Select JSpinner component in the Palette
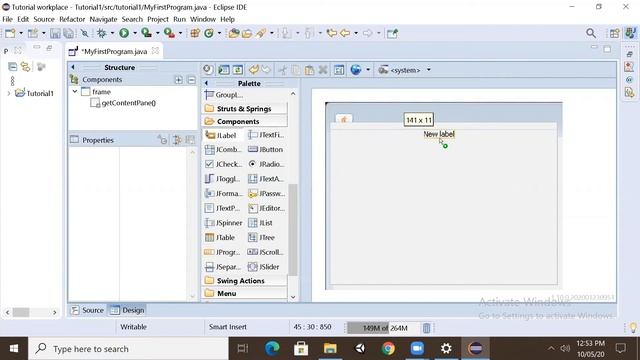This screenshot has width=640, height=360. tap(223, 223)
